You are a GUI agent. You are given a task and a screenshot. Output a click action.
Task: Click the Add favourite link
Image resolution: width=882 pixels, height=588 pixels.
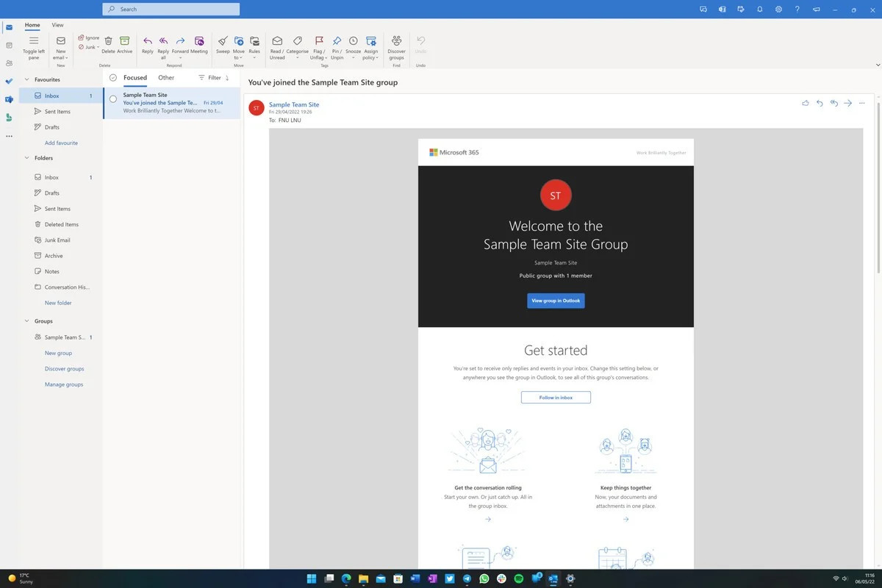point(61,143)
